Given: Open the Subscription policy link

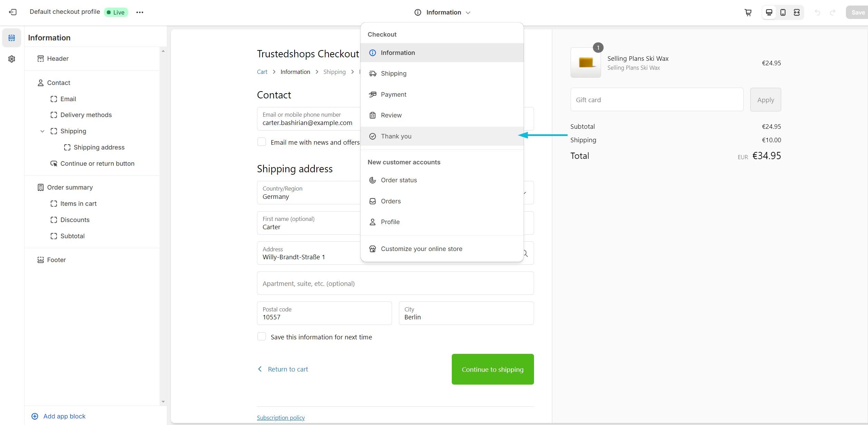Looking at the screenshot, I should (281, 418).
